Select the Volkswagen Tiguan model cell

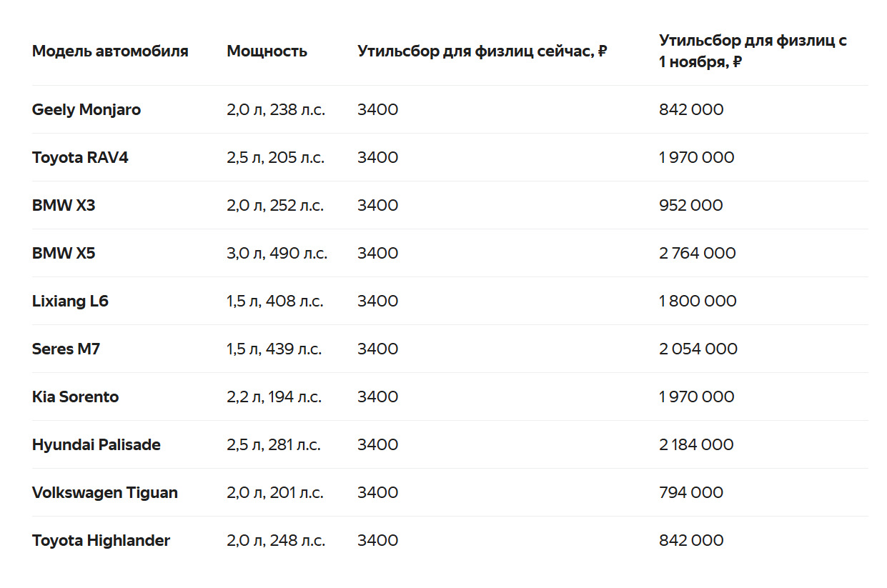[104, 493]
